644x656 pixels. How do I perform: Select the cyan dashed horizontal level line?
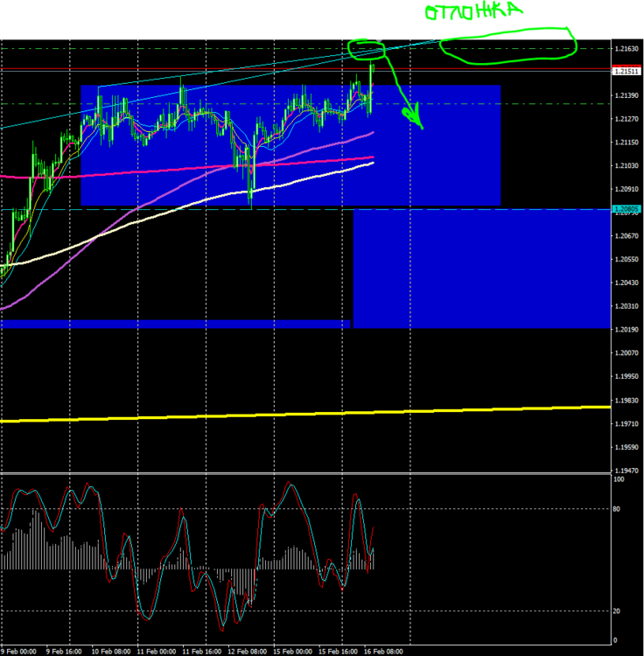(305, 209)
